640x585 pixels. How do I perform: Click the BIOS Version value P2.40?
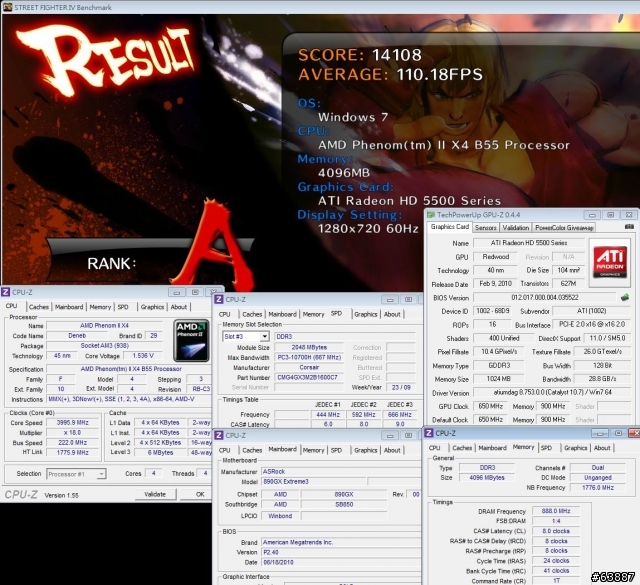341,552
